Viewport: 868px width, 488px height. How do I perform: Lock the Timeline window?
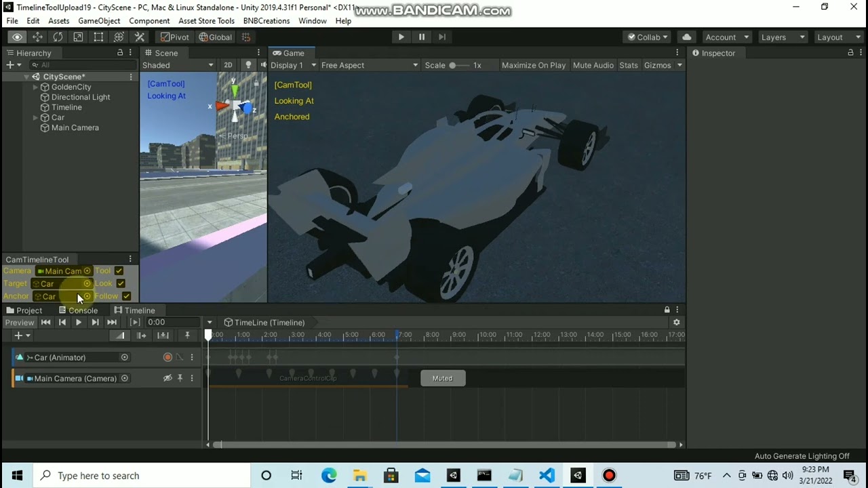667,310
